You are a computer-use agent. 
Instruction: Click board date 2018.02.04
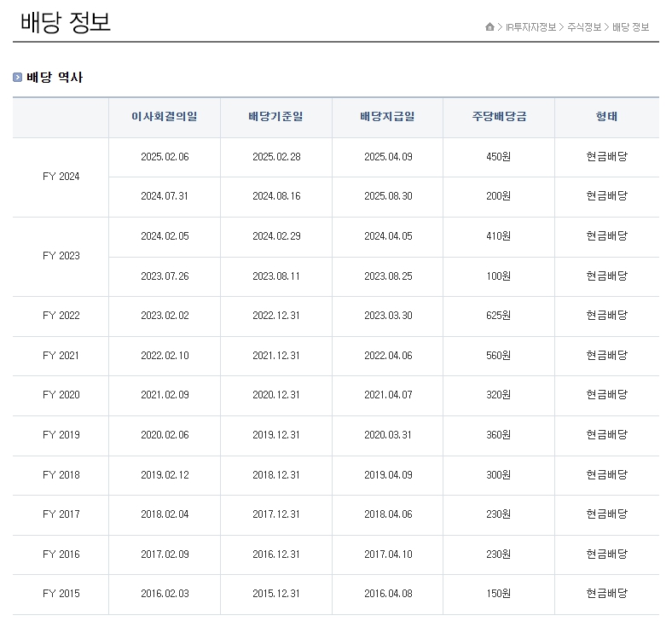(x=165, y=514)
